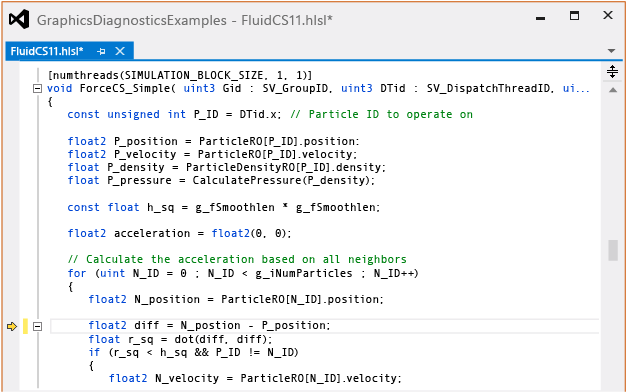Screen dimensions: 626x392
Task: Pin the FluidCS11.hlsl tab
Action: coord(101,51)
